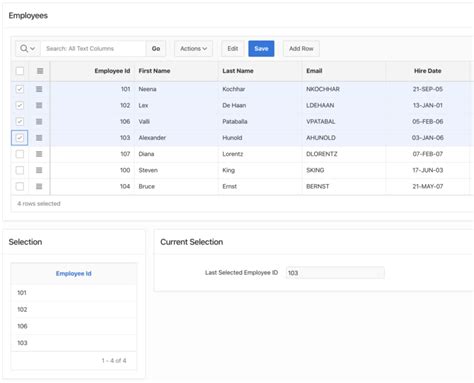474x383 pixels.
Task: Sort by Employee Id column header
Action: 112,71
